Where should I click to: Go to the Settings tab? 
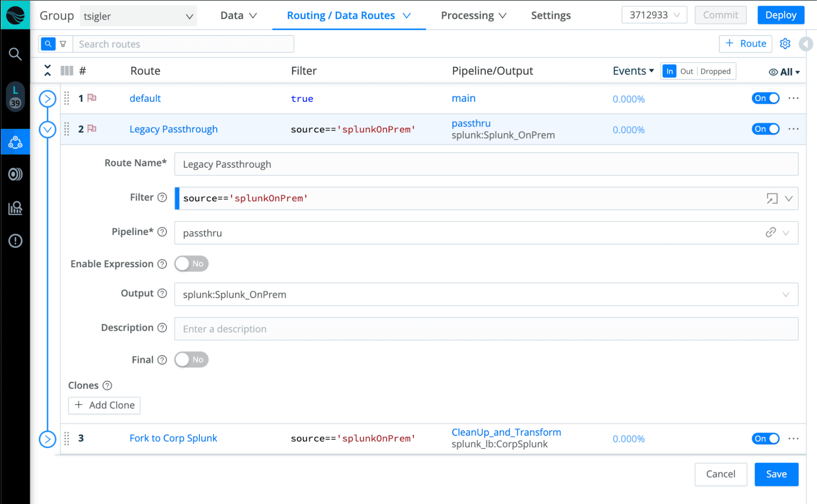pos(551,16)
